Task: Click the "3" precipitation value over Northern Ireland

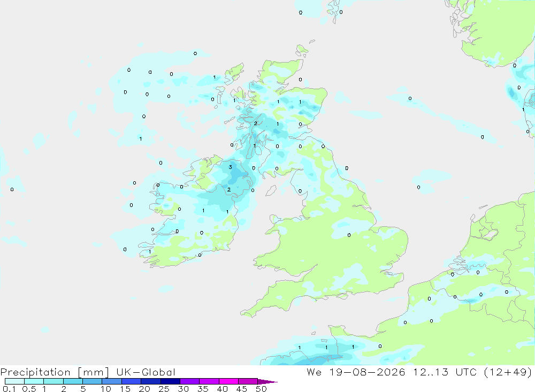Action: pos(230,167)
